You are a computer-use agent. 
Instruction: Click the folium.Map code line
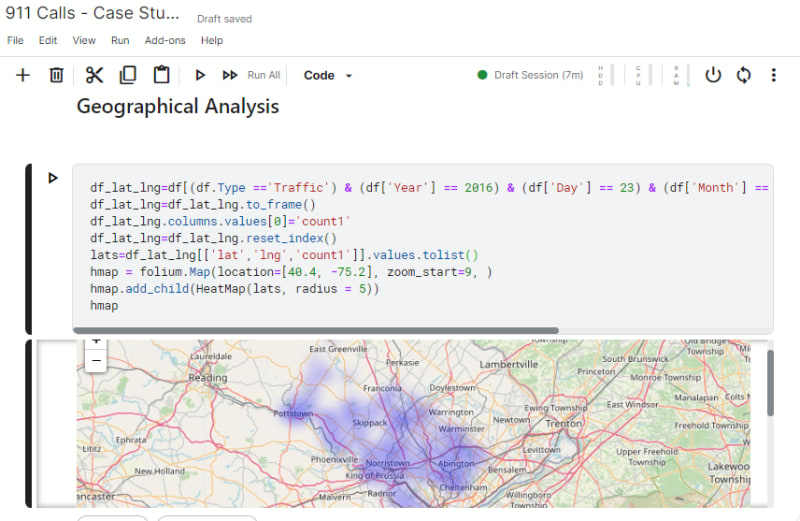pos(291,272)
